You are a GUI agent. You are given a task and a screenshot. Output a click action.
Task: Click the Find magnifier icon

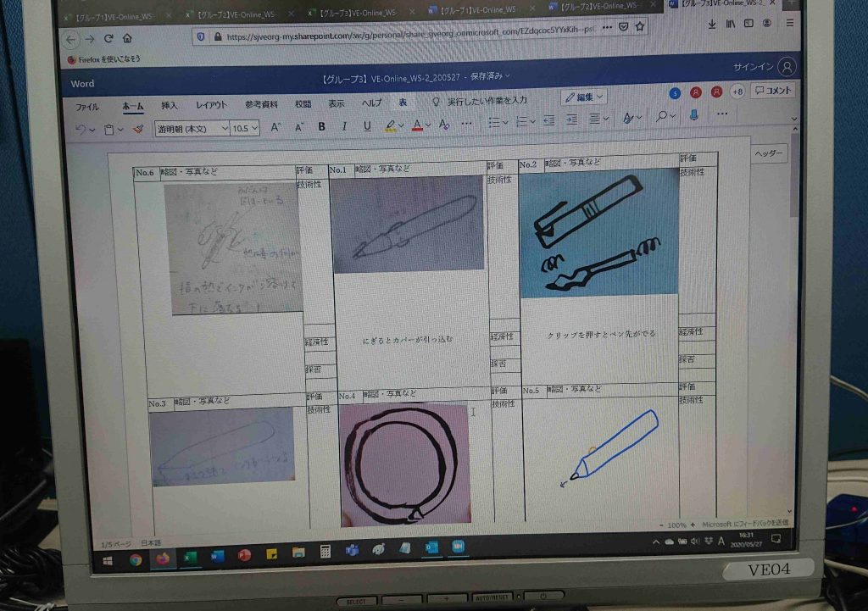(x=661, y=115)
